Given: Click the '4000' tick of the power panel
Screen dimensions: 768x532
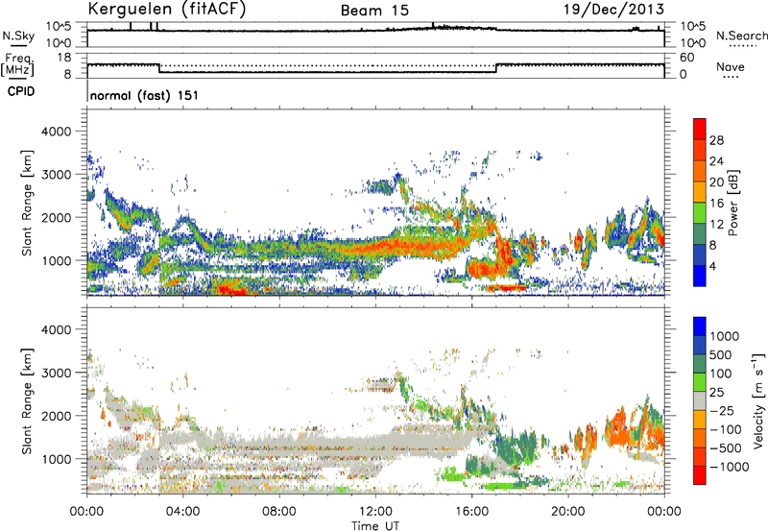Looking at the screenshot, I should (x=56, y=132).
